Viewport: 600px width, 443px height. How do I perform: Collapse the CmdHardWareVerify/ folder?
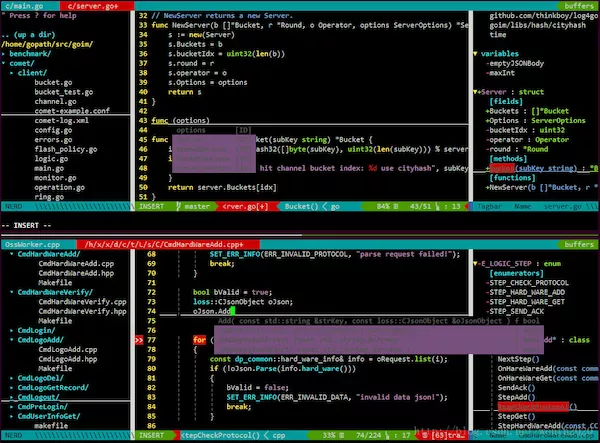pos(53,292)
